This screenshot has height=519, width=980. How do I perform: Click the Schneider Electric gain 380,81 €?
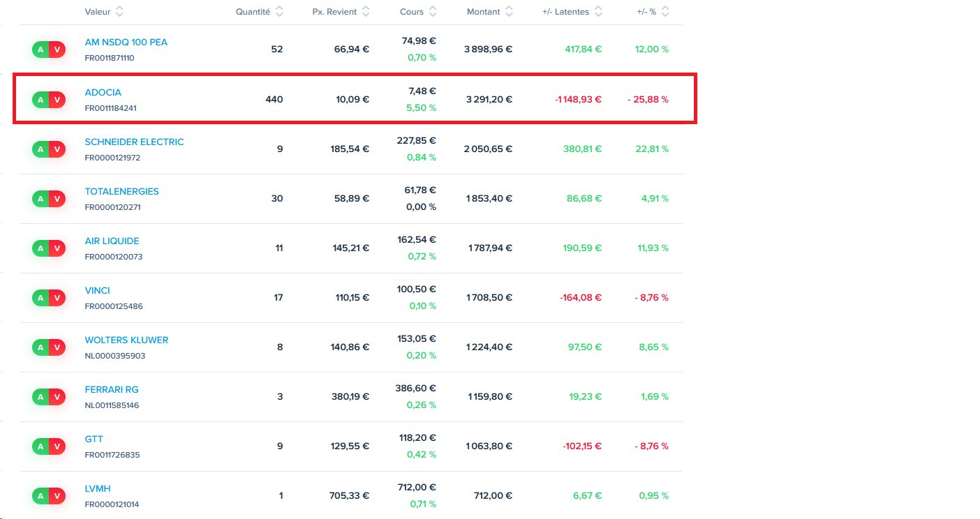584,149
